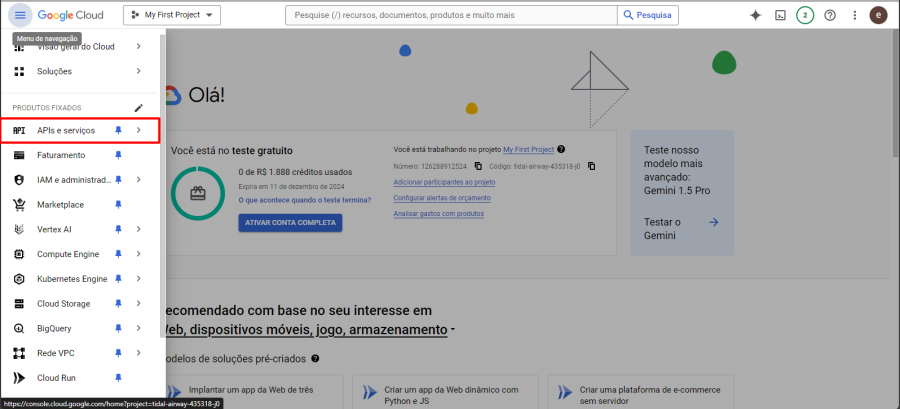Open the Gemini AI sparkle icon

point(755,15)
